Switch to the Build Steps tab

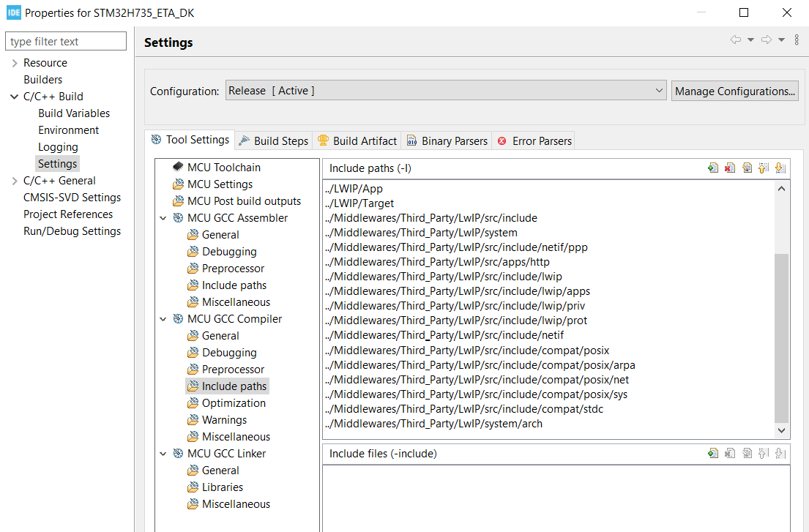[280, 140]
